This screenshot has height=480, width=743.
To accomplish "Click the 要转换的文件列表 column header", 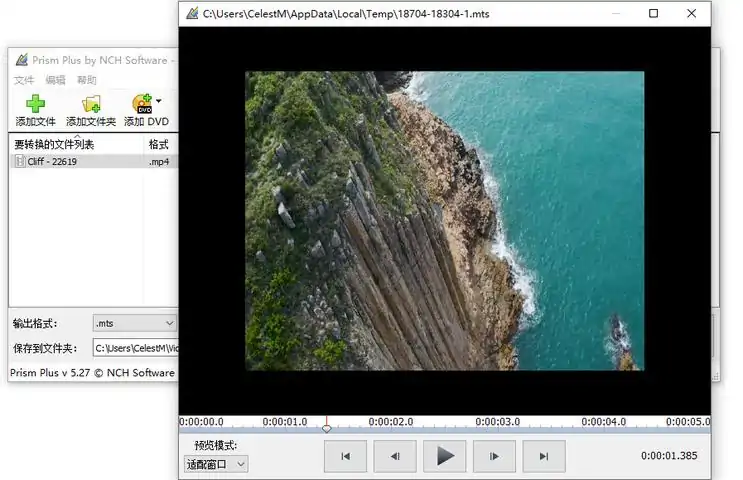I will point(54,144).
